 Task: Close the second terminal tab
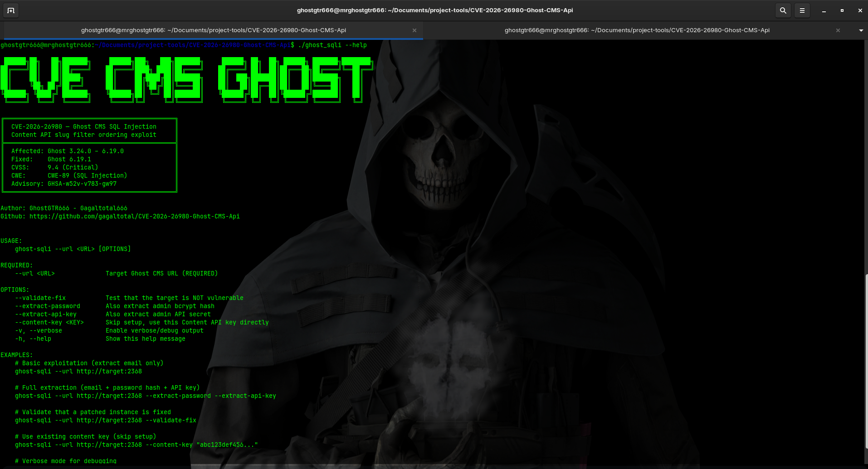point(838,30)
